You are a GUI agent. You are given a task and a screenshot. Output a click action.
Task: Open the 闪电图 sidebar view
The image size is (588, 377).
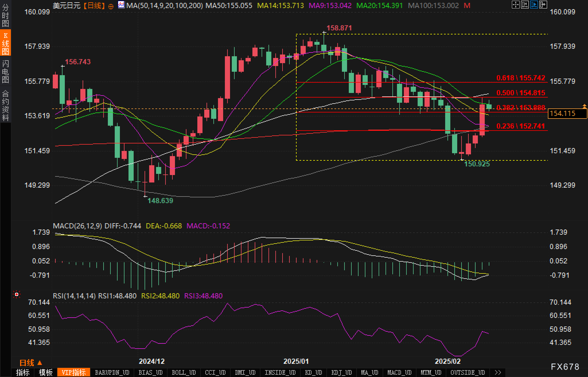click(x=5, y=71)
